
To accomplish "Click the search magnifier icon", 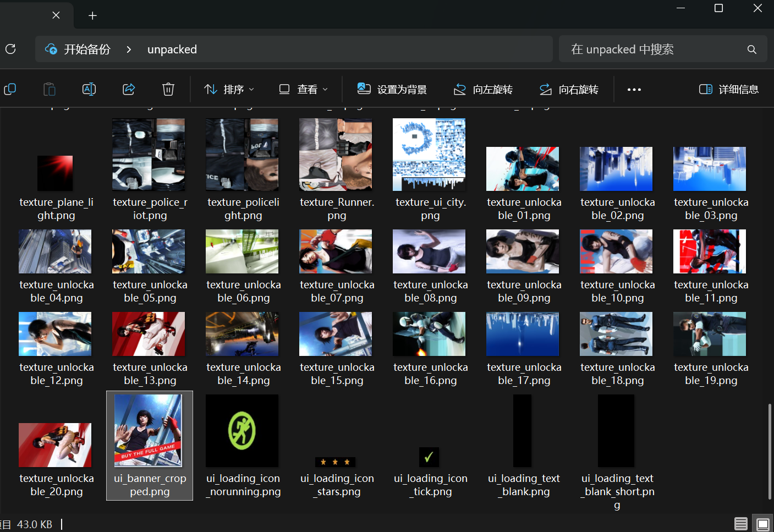I will (751, 50).
